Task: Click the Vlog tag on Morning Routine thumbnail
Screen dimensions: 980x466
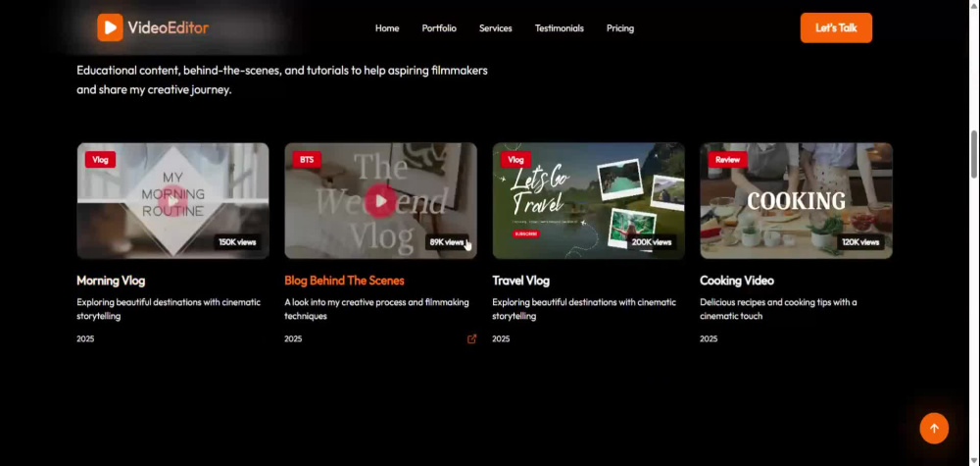Action: coord(100,160)
